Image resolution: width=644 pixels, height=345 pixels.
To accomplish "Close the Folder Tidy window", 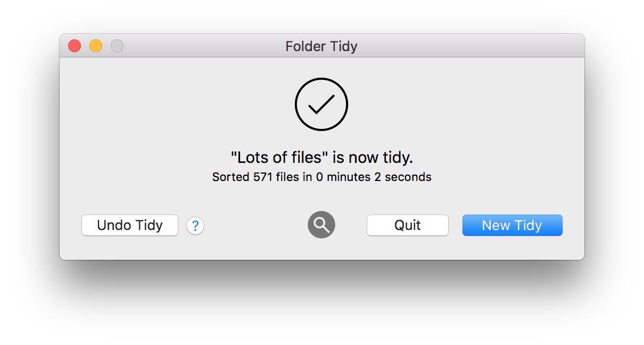I will tap(75, 46).
